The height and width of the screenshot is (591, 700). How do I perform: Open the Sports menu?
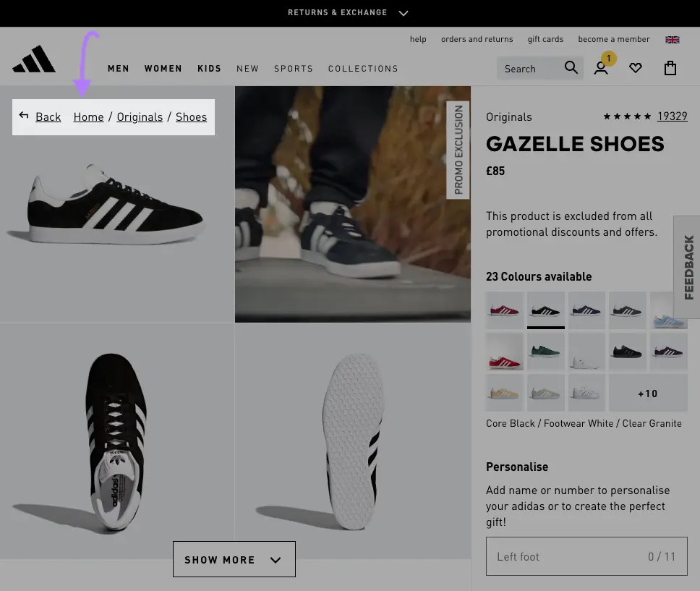[x=294, y=68]
